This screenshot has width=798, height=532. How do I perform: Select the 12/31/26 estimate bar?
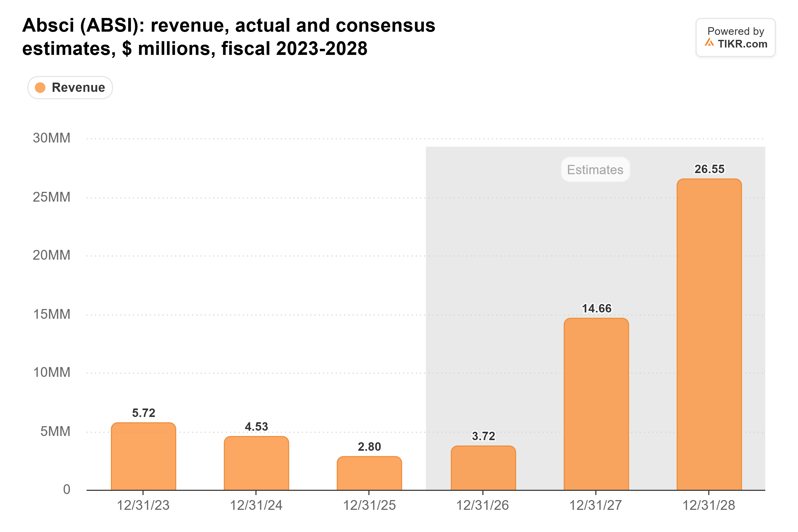[x=483, y=468]
